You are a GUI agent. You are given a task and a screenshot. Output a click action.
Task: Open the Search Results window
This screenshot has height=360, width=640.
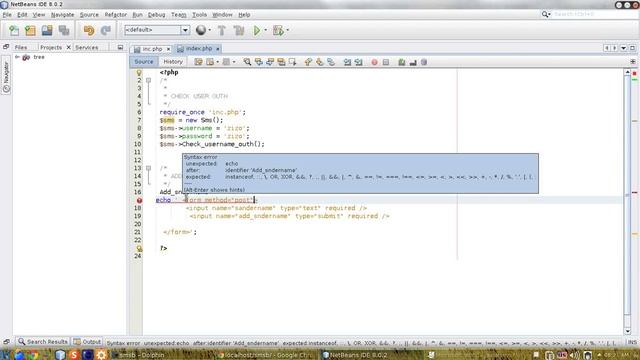tap(42, 342)
